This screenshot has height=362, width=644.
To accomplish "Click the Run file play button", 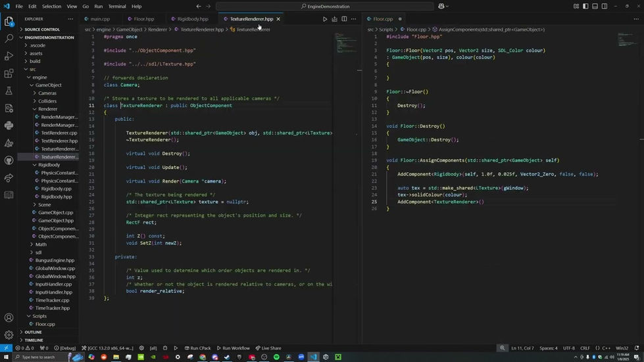I will [325, 19].
